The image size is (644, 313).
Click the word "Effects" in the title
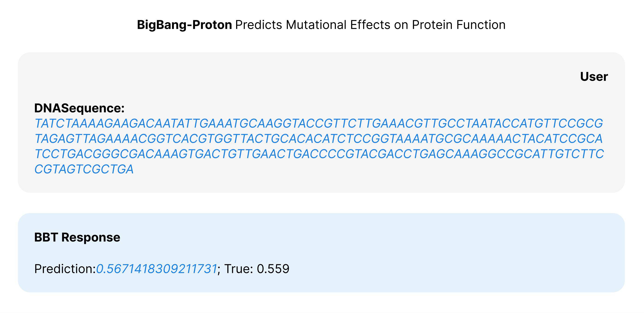(370, 25)
